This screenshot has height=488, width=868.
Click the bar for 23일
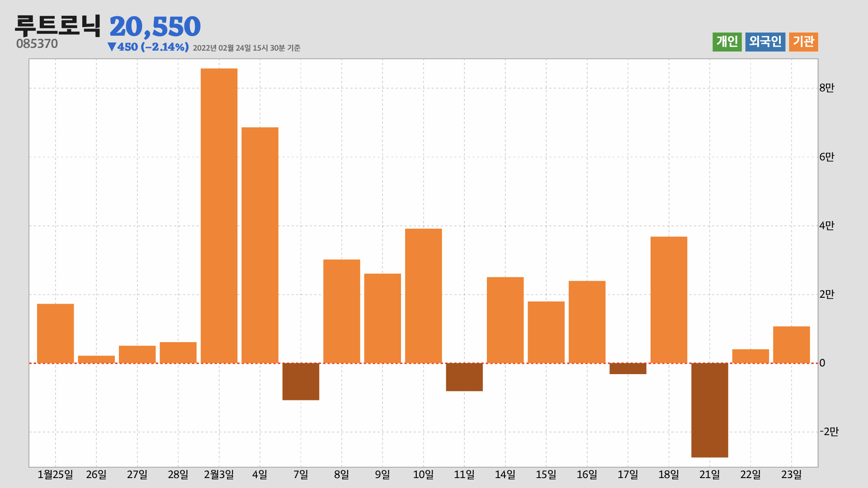(x=792, y=345)
